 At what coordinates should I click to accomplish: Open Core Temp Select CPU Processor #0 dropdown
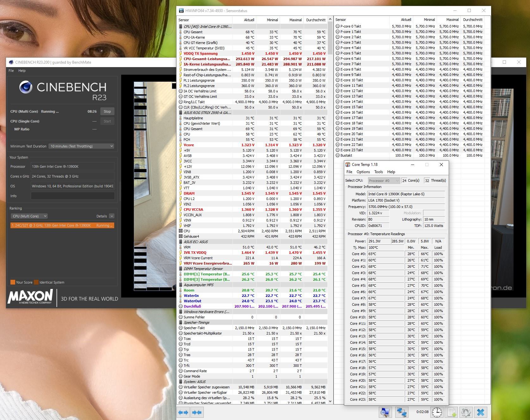(x=384, y=180)
